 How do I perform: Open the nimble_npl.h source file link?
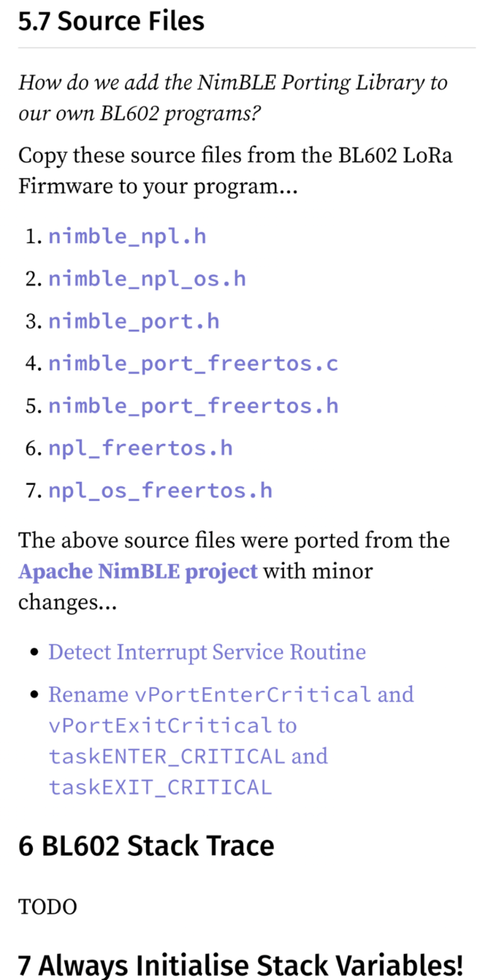127,236
